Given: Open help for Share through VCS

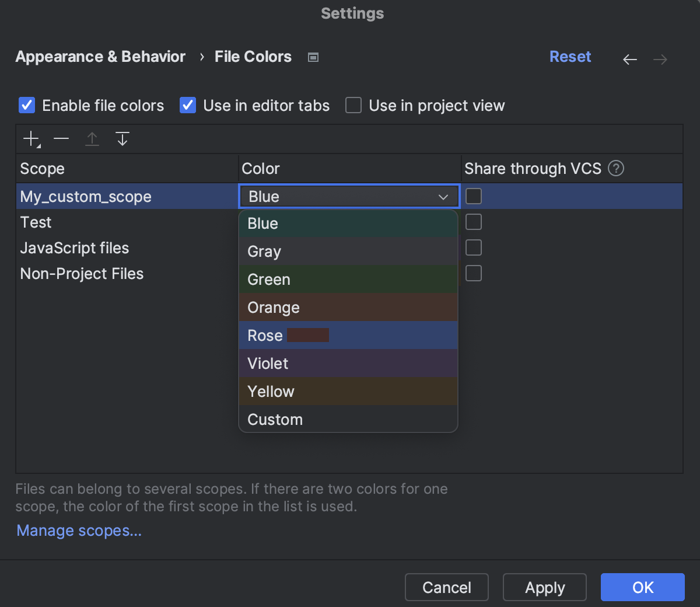Looking at the screenshot, I should coord(617,169).
